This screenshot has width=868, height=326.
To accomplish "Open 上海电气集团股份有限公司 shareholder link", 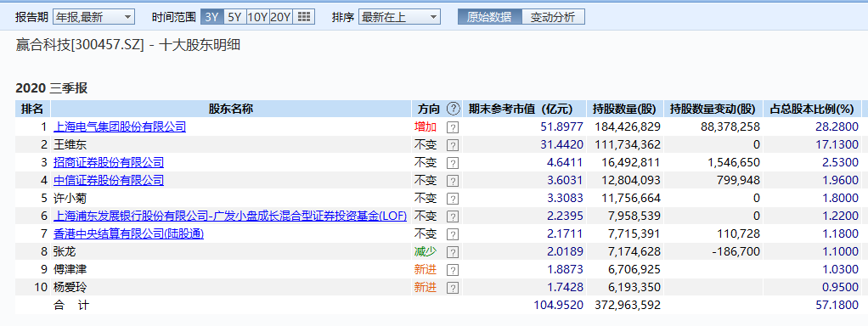I will [x=120, y=126].
